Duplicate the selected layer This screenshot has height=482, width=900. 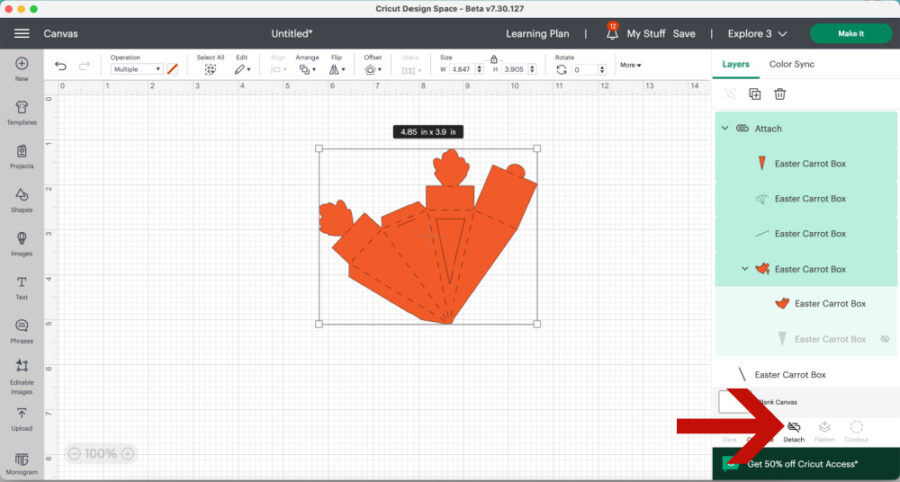point(755,94)
